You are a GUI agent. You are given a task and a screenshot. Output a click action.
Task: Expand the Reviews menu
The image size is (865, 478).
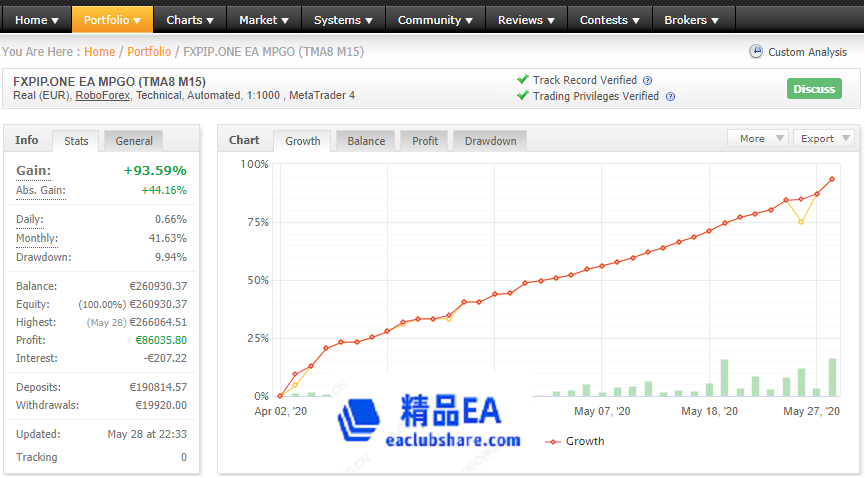coord(526,20)
